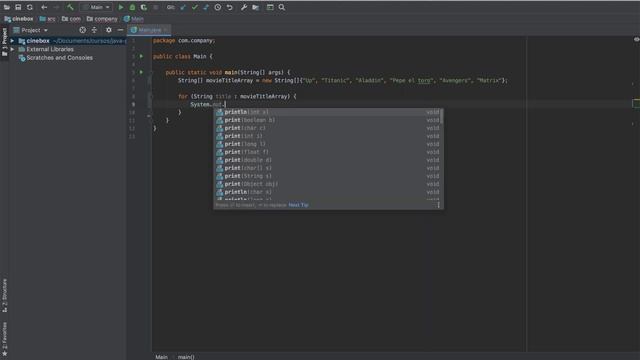
Task: Expand the cinebox project node
Action: click(x=12, y=41)
